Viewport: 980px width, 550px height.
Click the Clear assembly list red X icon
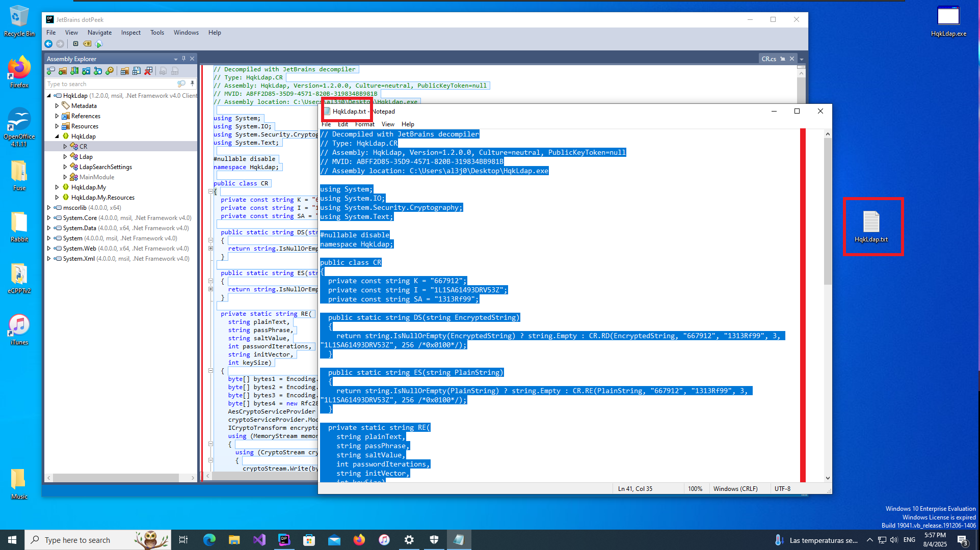pos(148,71)
